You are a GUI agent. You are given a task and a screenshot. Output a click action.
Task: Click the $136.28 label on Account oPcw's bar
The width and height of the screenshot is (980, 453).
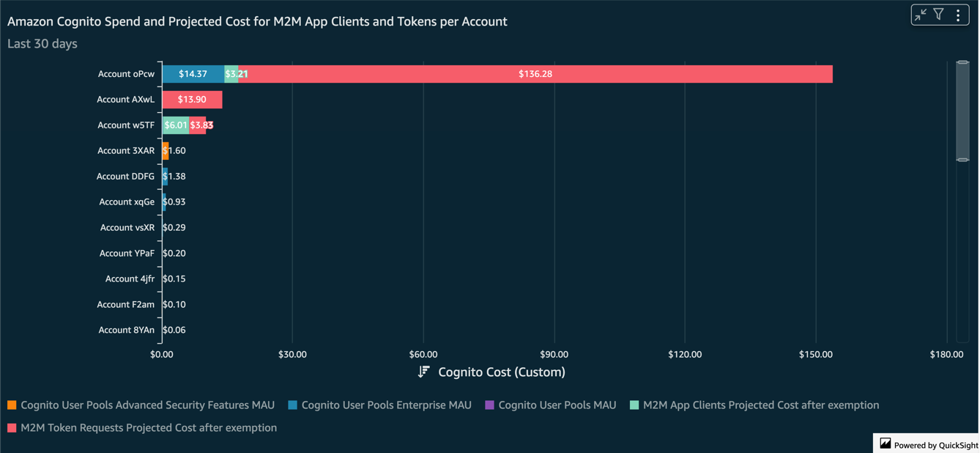[535, 73]
